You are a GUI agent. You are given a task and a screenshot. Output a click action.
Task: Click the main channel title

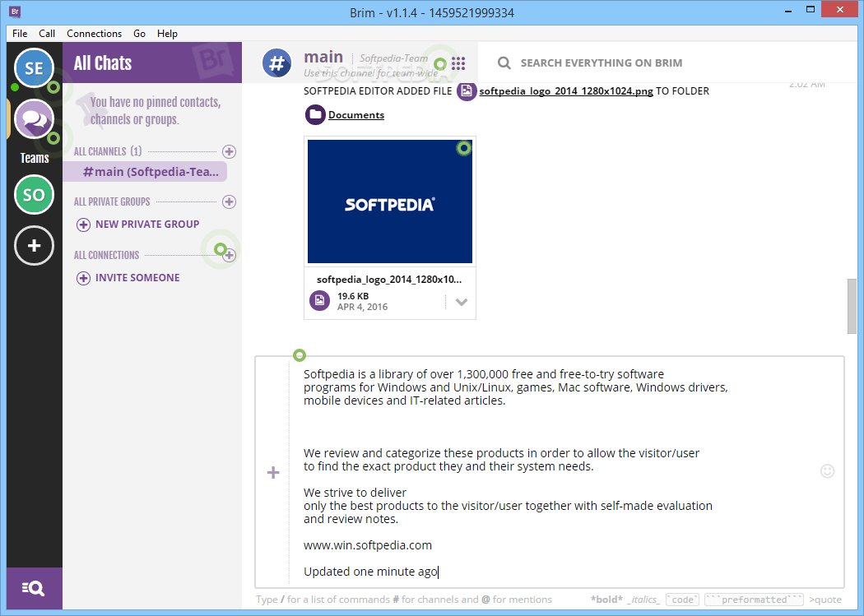[x=323, y=57]
